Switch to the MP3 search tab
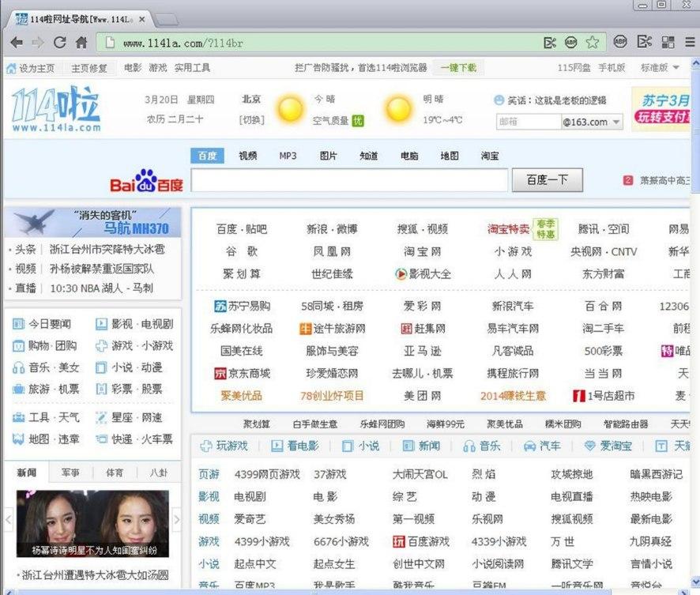700x595 pixels. (288, 156)
